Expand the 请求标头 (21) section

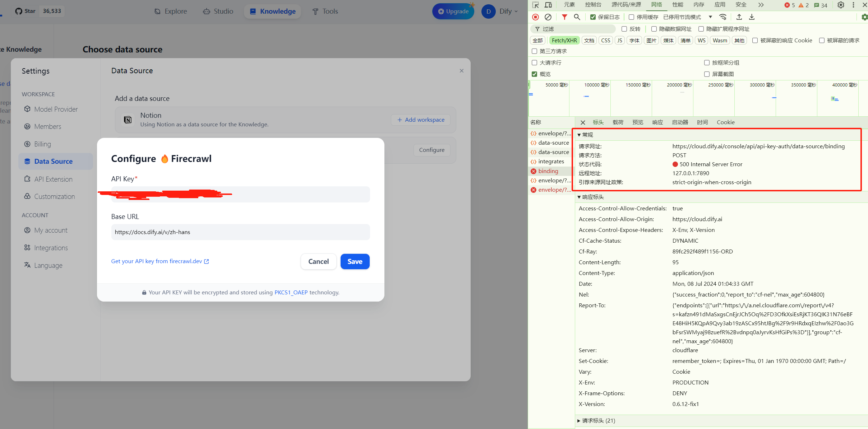(579, 420)
